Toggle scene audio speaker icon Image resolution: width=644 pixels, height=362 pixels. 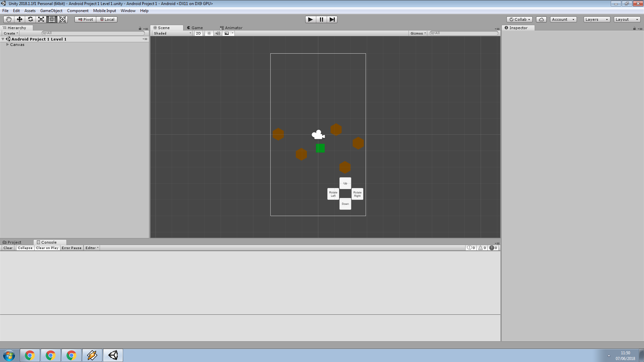coord(218,33)
